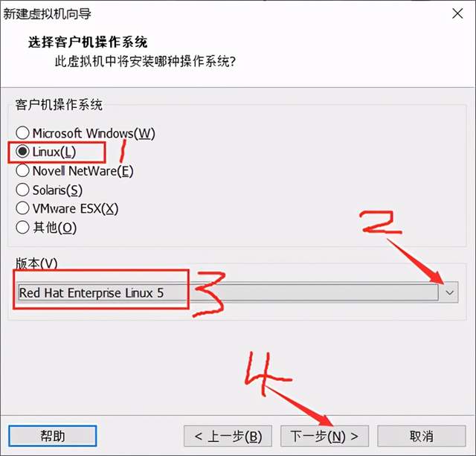Viewport: 476px width, 456px height.
Task: Click the 新建虚拟机向导 title bar text
Action: tap(47, 14)
